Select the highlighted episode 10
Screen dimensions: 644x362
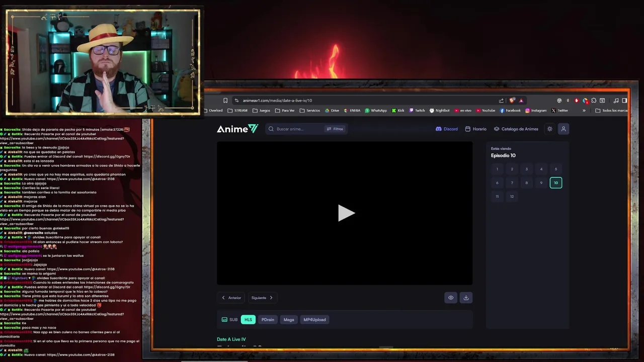click(x=556, y=183)
